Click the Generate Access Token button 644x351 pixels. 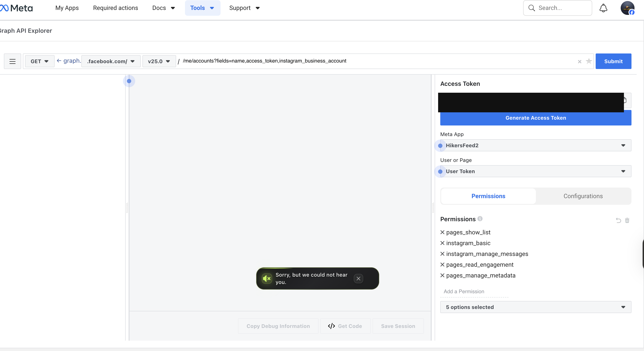point(535,118)
